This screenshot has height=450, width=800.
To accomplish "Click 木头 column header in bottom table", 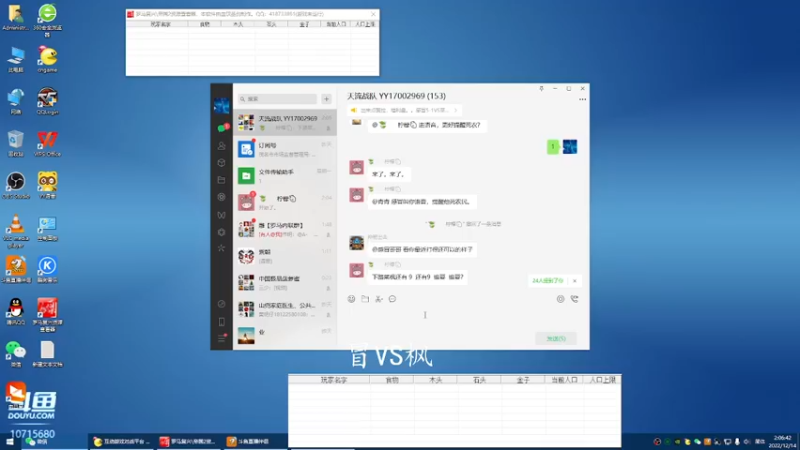I will (435, 380).
